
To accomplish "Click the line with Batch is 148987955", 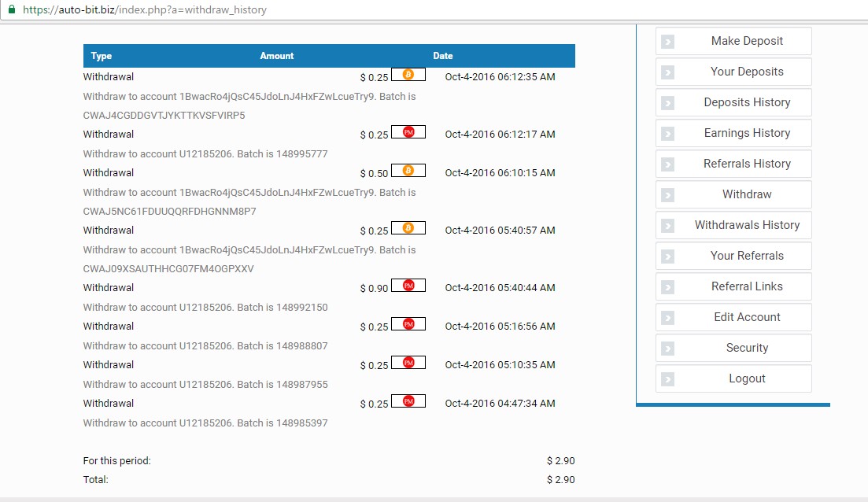I will [205, 385].
